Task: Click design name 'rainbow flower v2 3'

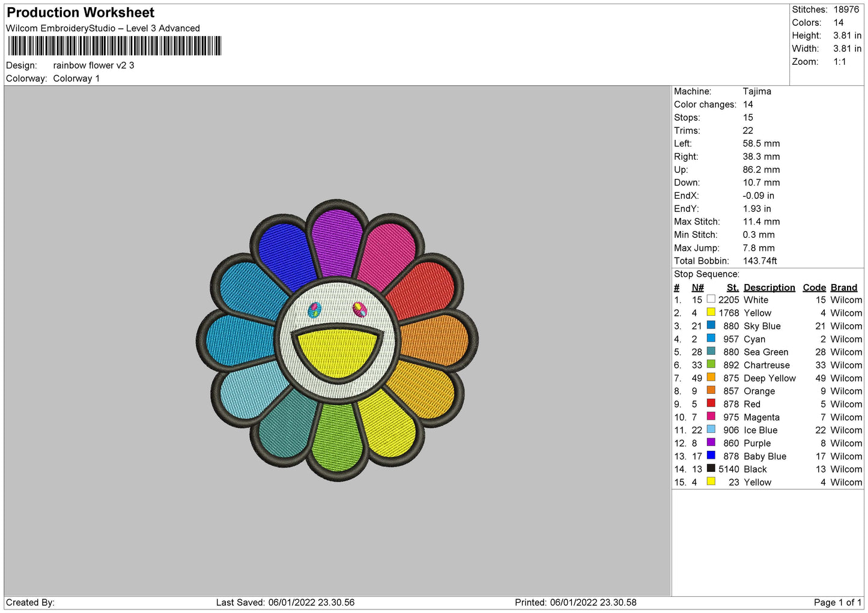Action: pos(94,65)
